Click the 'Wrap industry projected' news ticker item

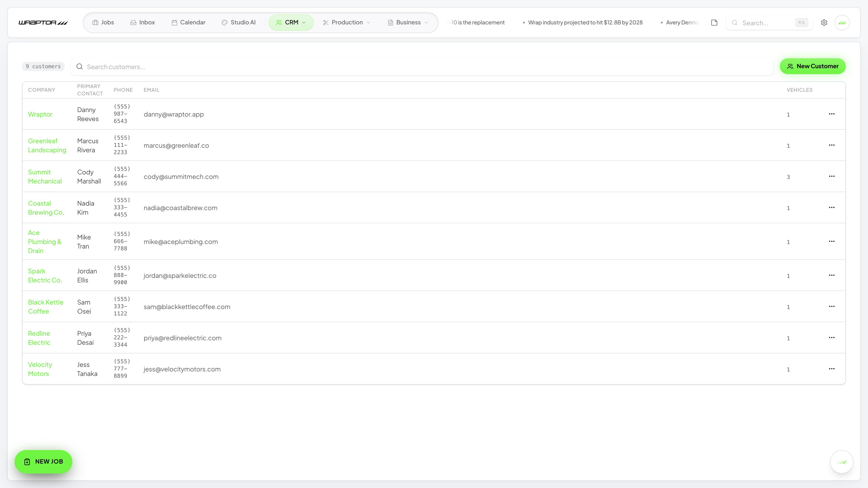[585, 23]
